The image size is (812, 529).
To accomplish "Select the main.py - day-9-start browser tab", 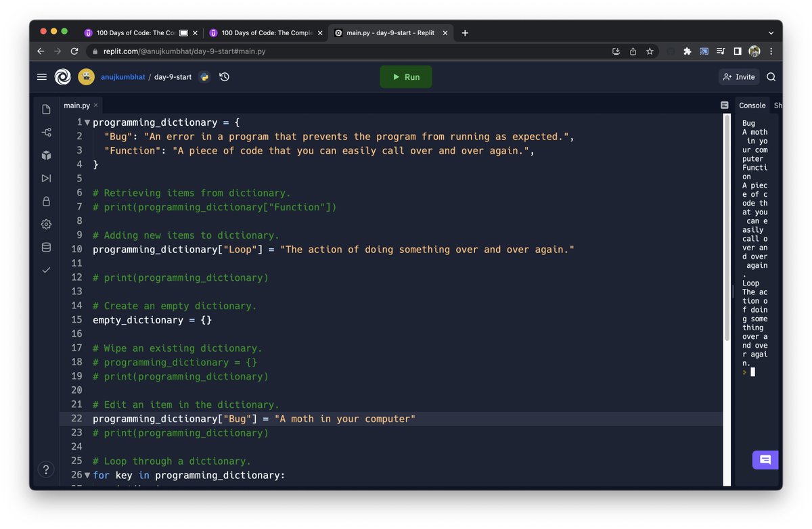I will 390,32.
